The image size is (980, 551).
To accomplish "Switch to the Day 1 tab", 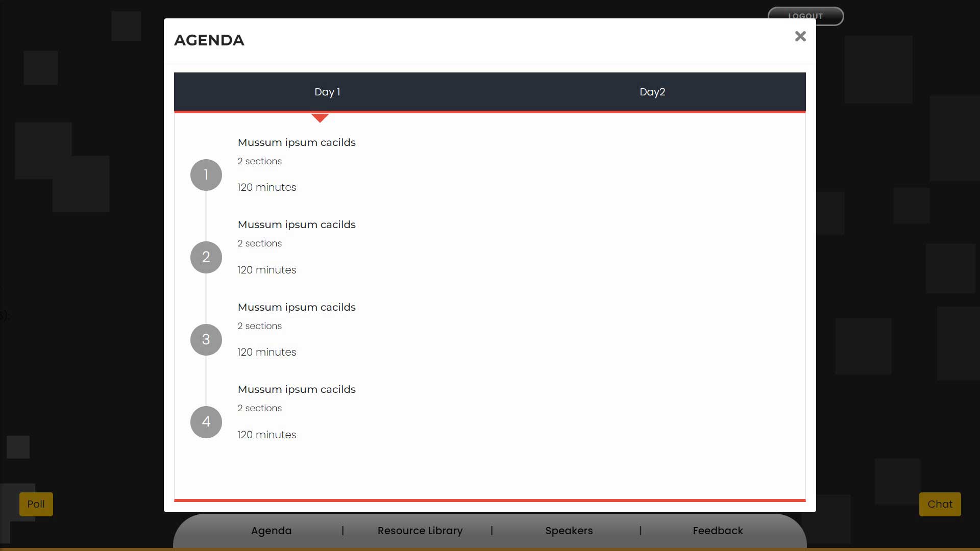I will coord(327,92).
